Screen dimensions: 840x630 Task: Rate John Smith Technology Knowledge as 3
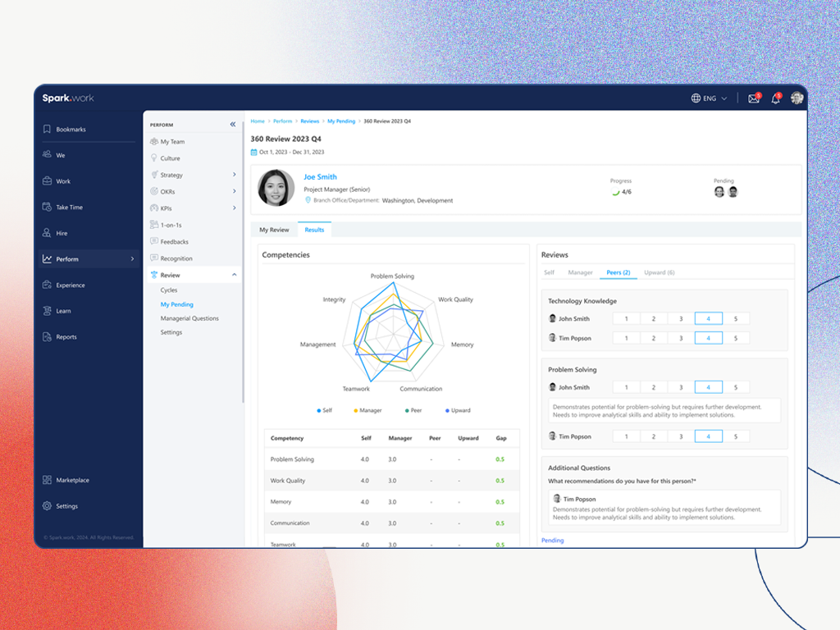pos(681,319)
